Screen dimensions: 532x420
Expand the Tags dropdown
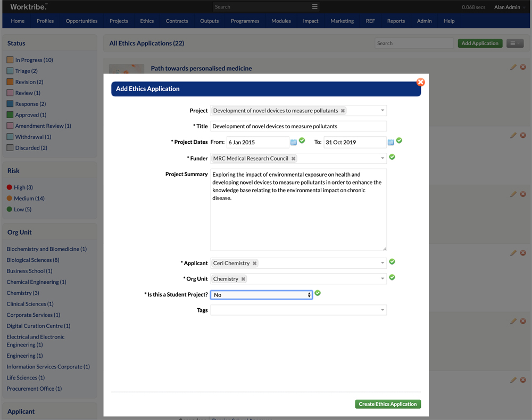pyautogui.click(x=383, y=310)
